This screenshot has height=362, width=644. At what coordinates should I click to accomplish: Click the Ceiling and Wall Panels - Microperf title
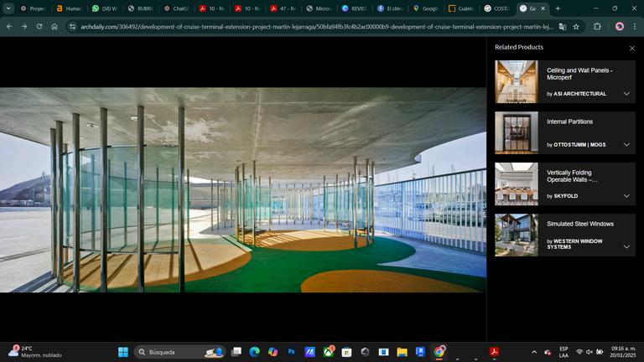pos(579,74)
